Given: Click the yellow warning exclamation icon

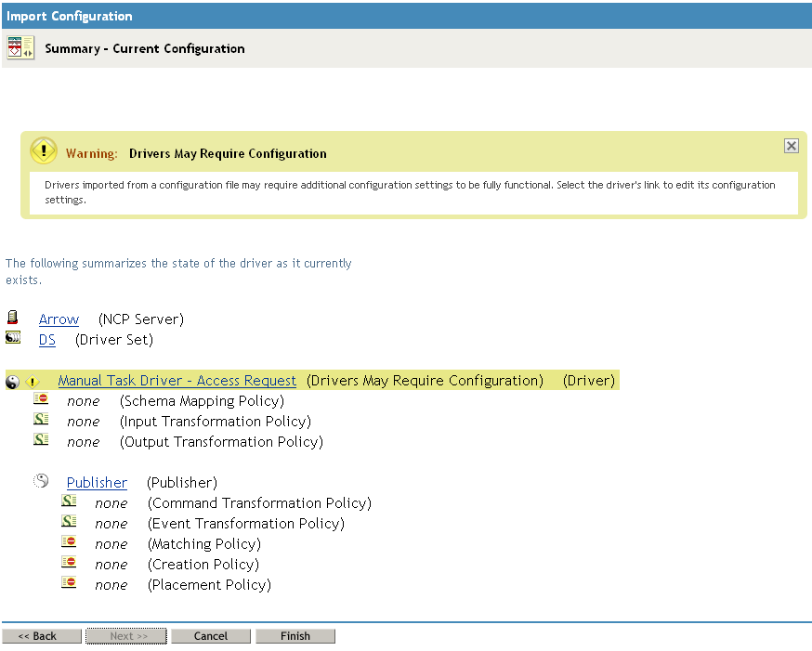Looking at the screenshot, I should click(44, 151).
